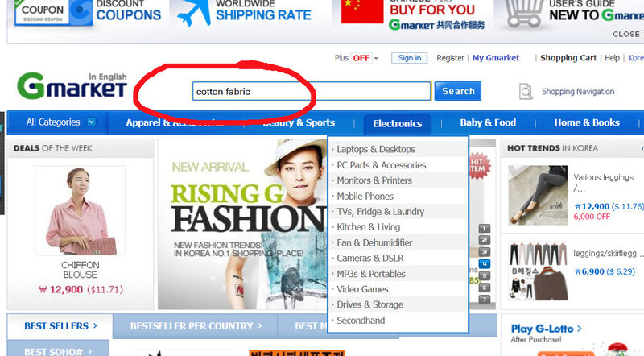644x356 pixels.
Task: Open the Shopping Cart link
Action: [x=568, y=58]
